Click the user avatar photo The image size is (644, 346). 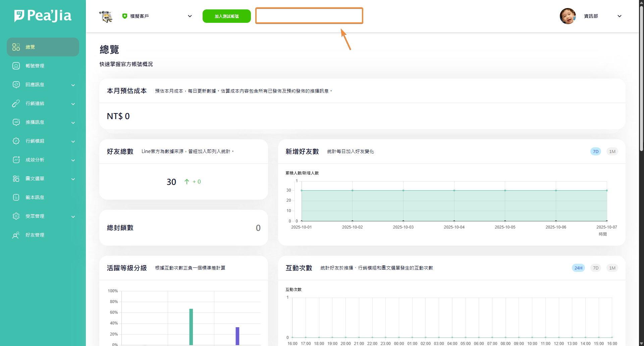568,16
